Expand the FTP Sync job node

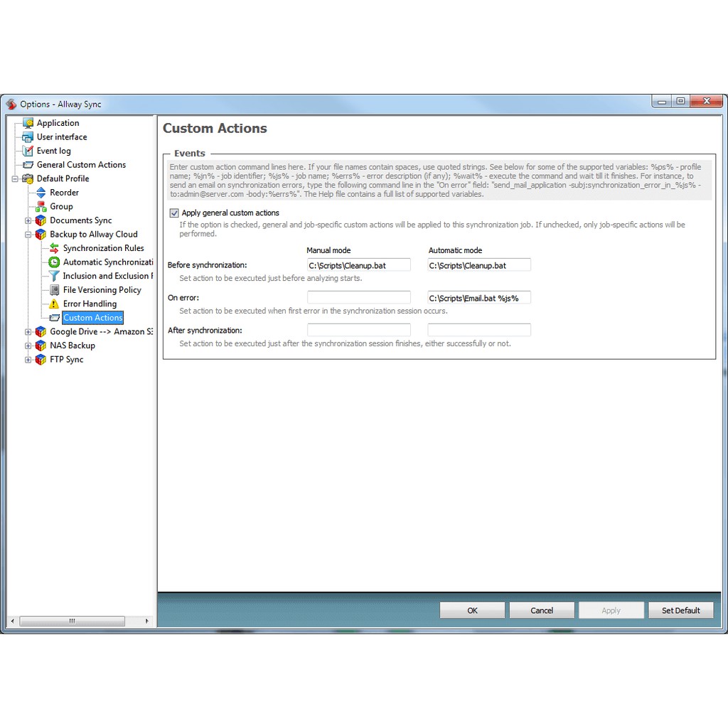28,360
